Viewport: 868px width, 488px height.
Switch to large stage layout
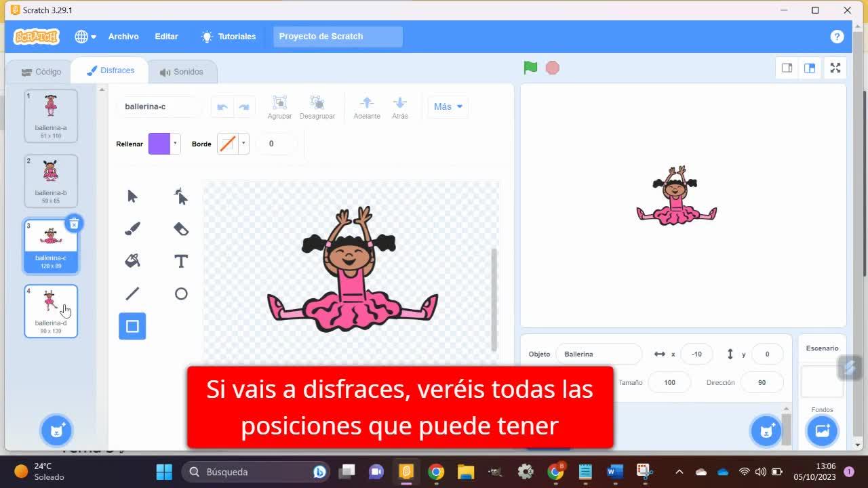[809, 68]
